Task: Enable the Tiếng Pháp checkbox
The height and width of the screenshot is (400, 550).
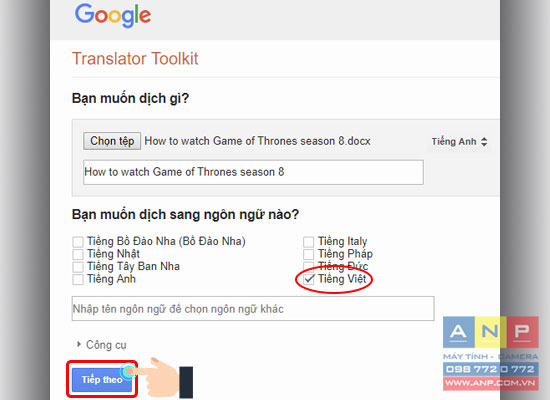Action: click(x=308, y=254)
